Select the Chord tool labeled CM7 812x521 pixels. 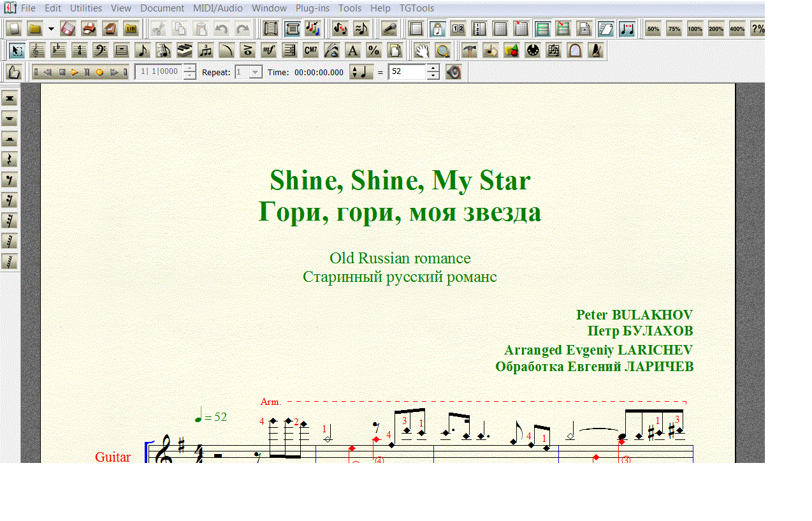(x=310, y=50)
